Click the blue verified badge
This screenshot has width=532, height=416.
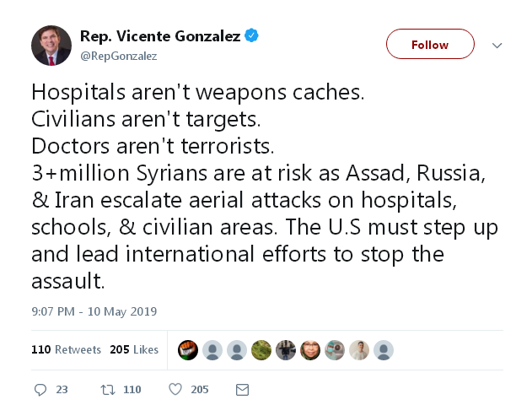[251, 35]
